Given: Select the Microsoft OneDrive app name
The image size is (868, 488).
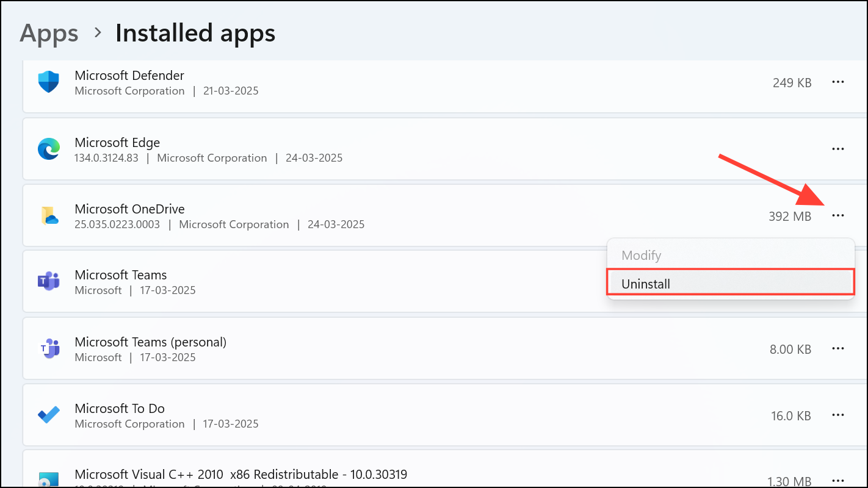Looking at the screenshot, I should [129, 209].
